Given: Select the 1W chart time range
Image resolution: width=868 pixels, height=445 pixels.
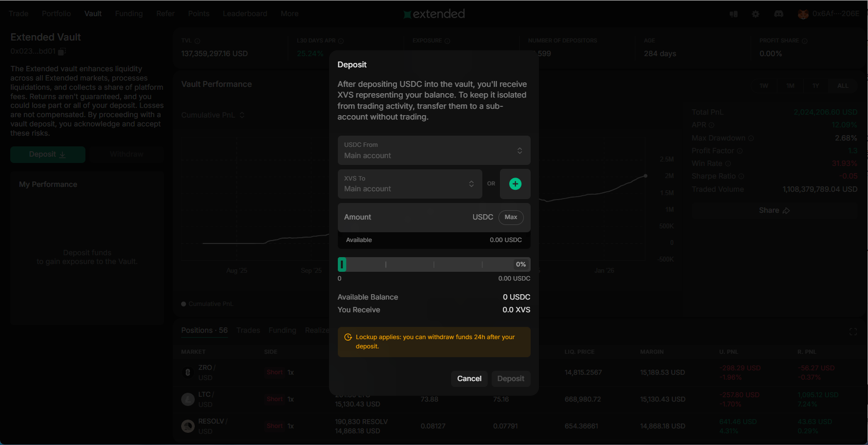Looking at the screenshot, I should pos(764,85).
